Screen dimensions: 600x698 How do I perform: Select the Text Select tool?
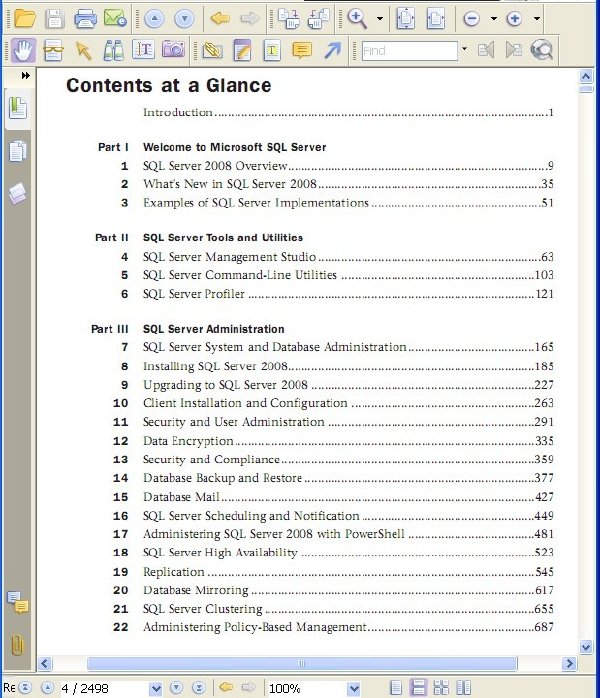[x=143, y=50]
